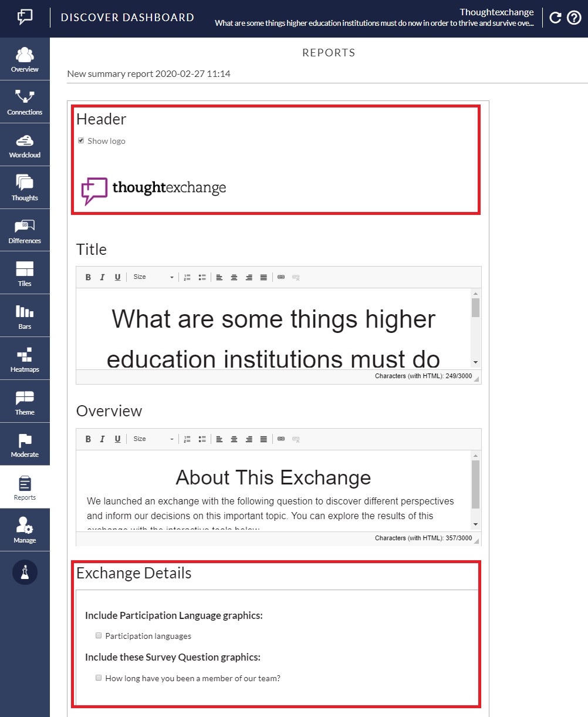Check 'How long have you been a member' option

pos(99,678)
